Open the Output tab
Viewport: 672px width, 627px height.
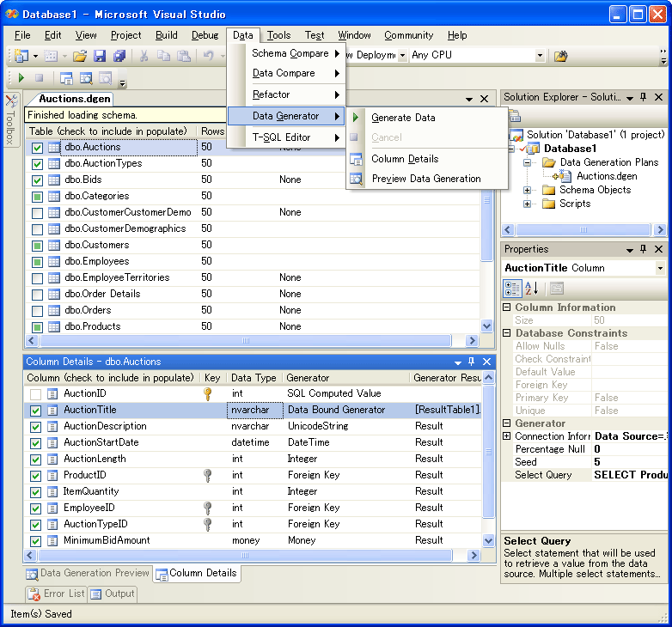pyautogui.click(x=113, y=594)
